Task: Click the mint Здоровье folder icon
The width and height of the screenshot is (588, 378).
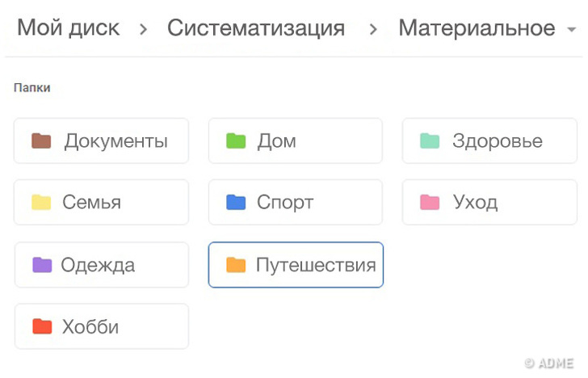Action: [x=429, y=141]
